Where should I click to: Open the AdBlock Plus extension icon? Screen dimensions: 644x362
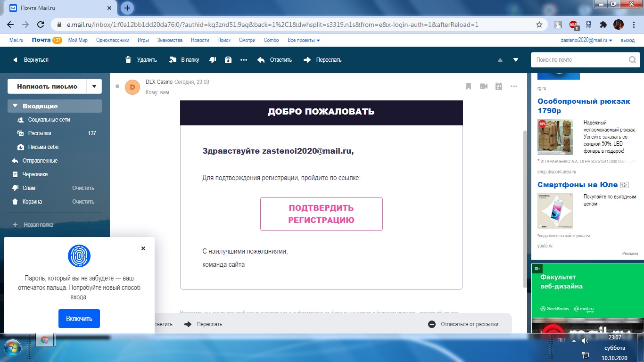[x=573, y=25]
